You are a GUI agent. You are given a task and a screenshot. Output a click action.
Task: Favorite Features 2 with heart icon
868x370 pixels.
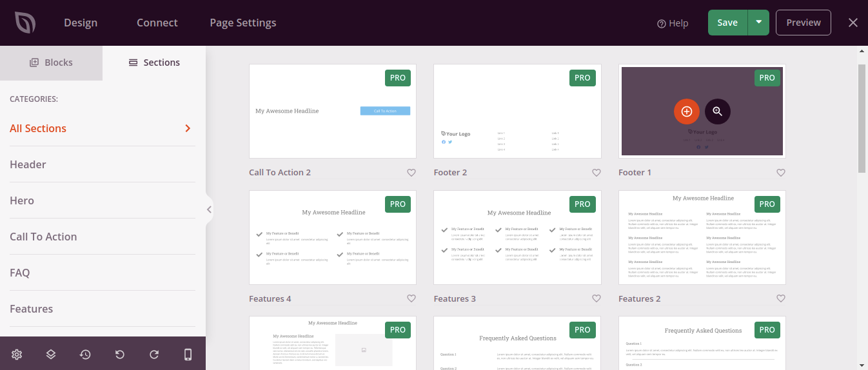click(781, 299)
